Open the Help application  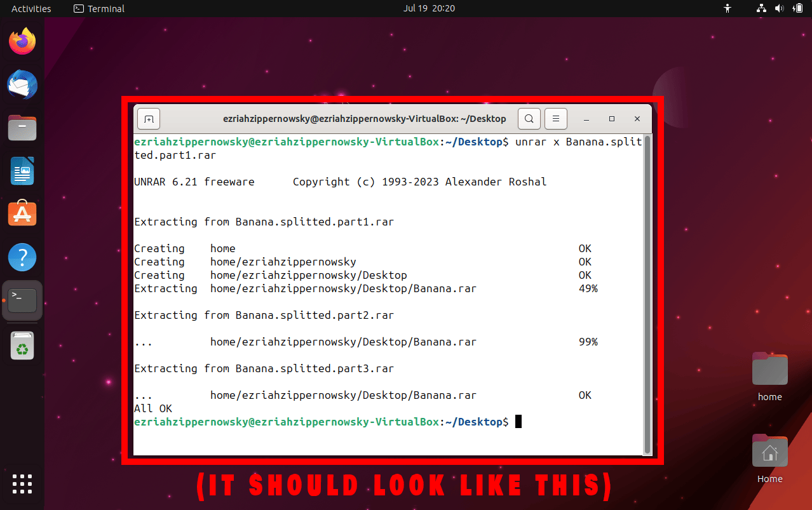click(22, 257)
